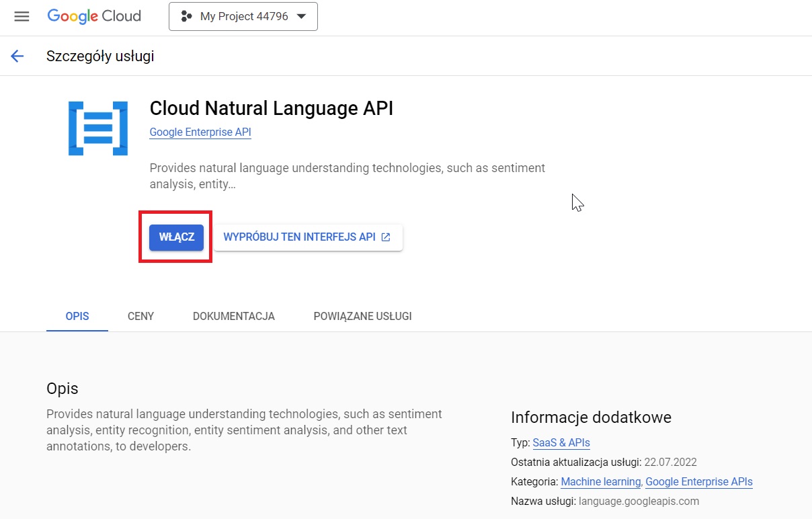
Task: Open the navigation hamburger menu
Action: (22, 16)
